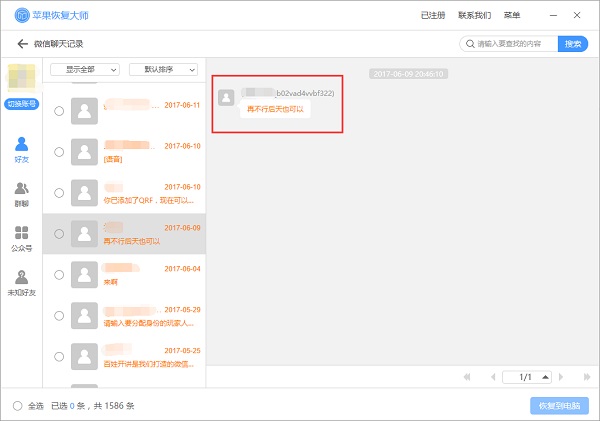Click the 2017-06-09 20:46:10 timestamp

coord(408,74)
